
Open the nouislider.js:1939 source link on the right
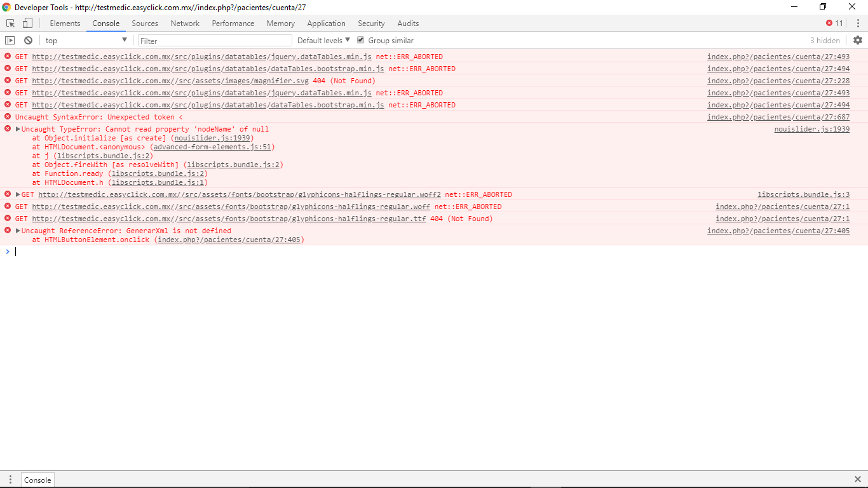pos(812,129)
